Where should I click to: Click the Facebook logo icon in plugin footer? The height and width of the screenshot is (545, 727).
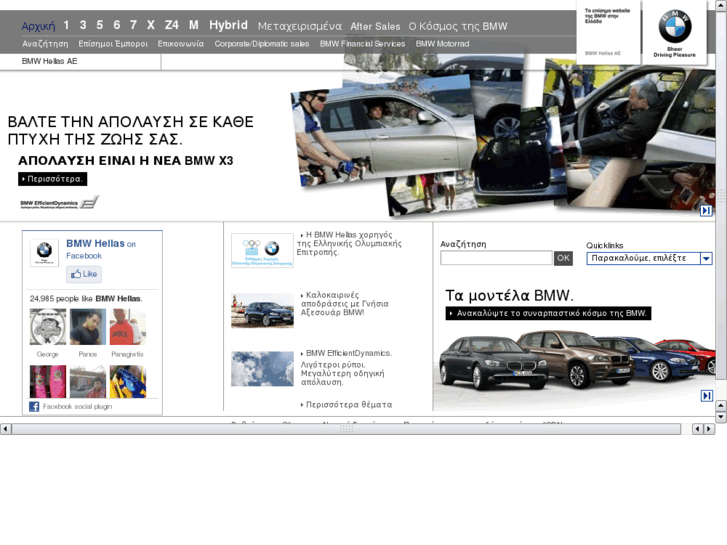(x=34, y=407)
